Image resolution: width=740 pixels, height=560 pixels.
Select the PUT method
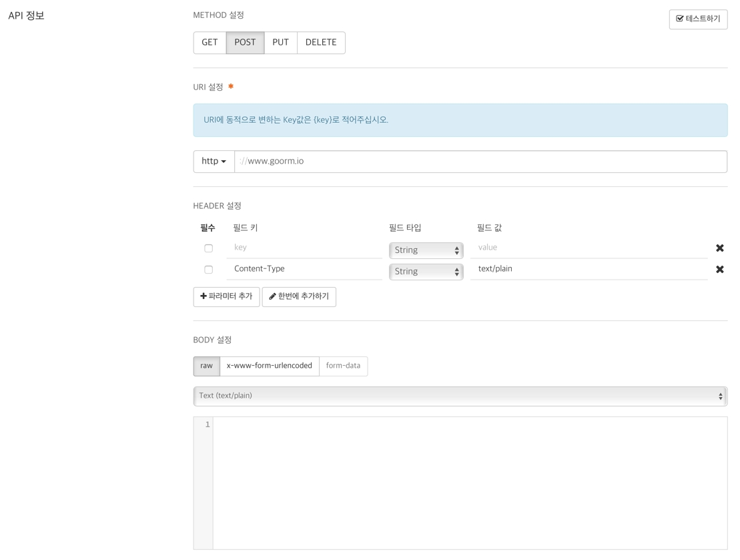tap(280, 43)
